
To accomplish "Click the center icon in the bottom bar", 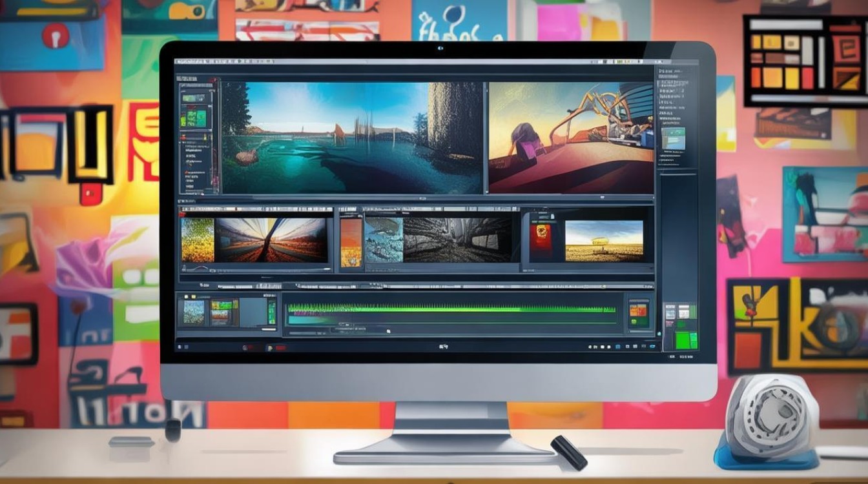I will (x=444, y=347).
